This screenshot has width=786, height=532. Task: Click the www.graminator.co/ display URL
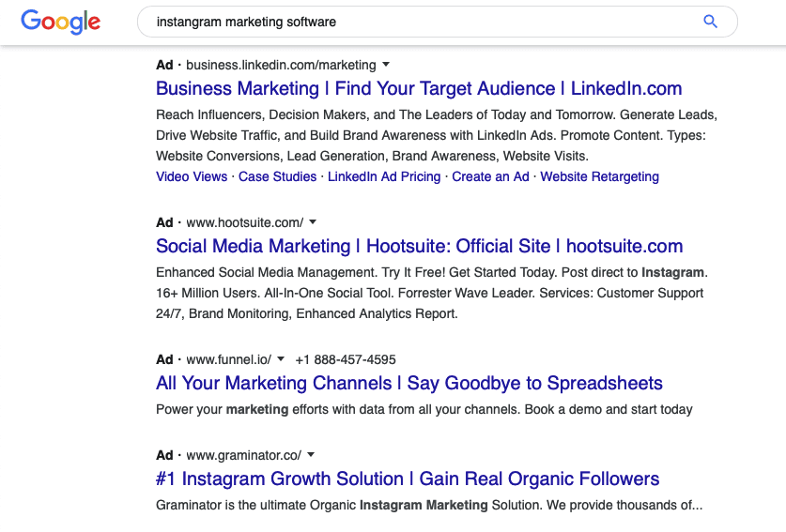pyautogui.click(x=243, y=455)
